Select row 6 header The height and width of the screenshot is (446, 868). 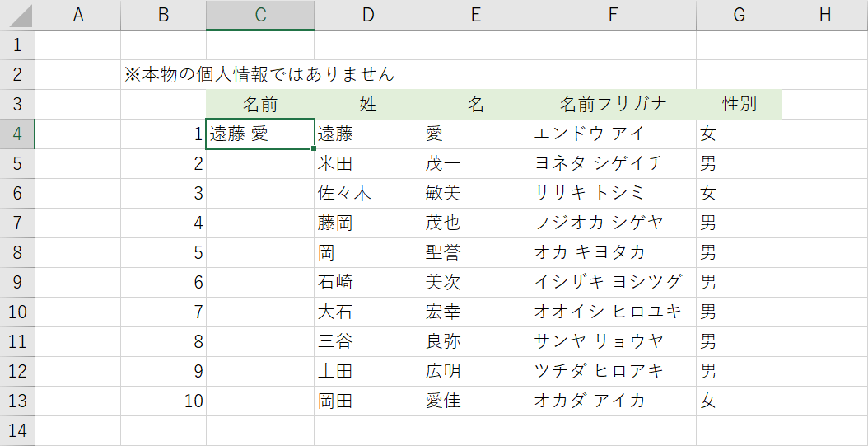[x=17, y=194]
